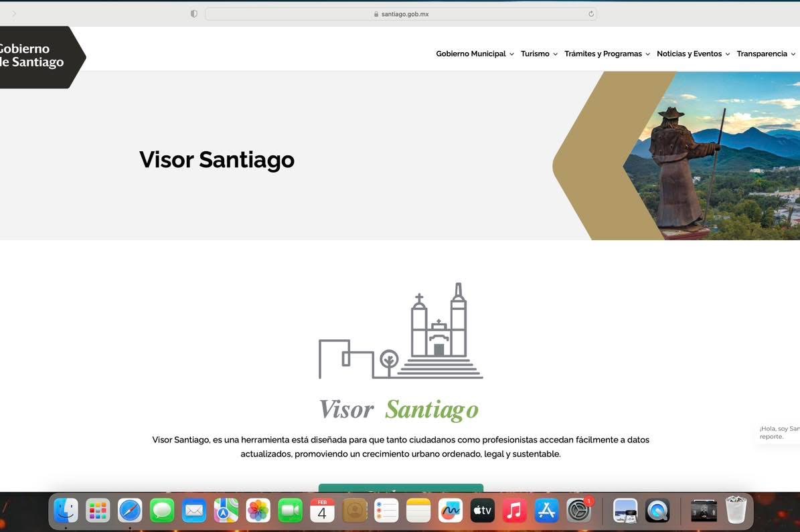Click the privacy report shield icon
Screen dimensions: 800x532
coord(194,14)
